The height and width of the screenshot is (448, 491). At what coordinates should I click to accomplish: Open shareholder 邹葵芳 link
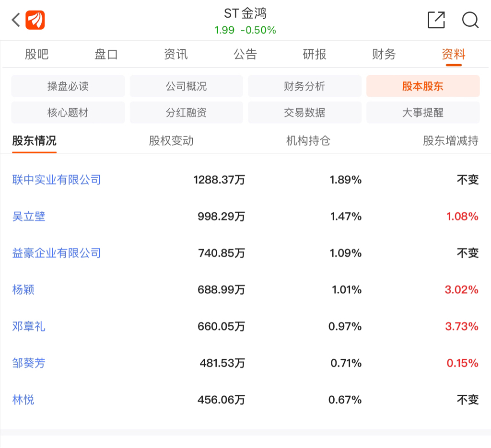(28, 363)
